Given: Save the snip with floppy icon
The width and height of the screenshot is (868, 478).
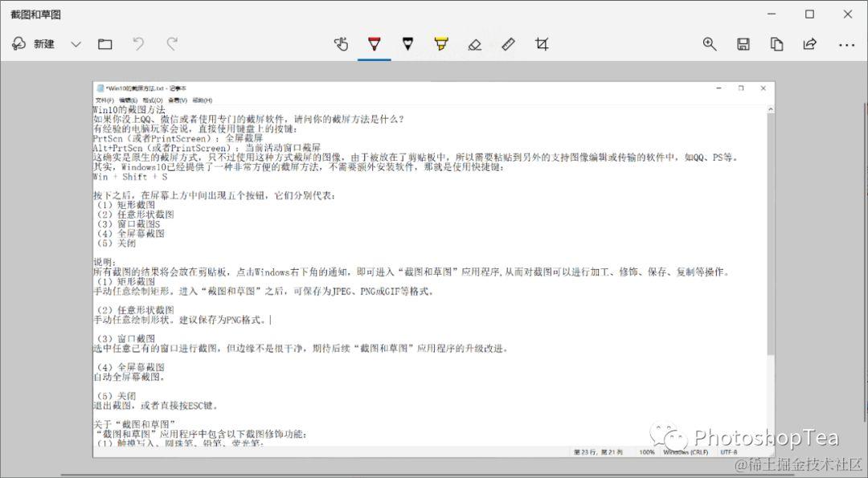Looking at the screenshot, I should click(x=743, y=44).
